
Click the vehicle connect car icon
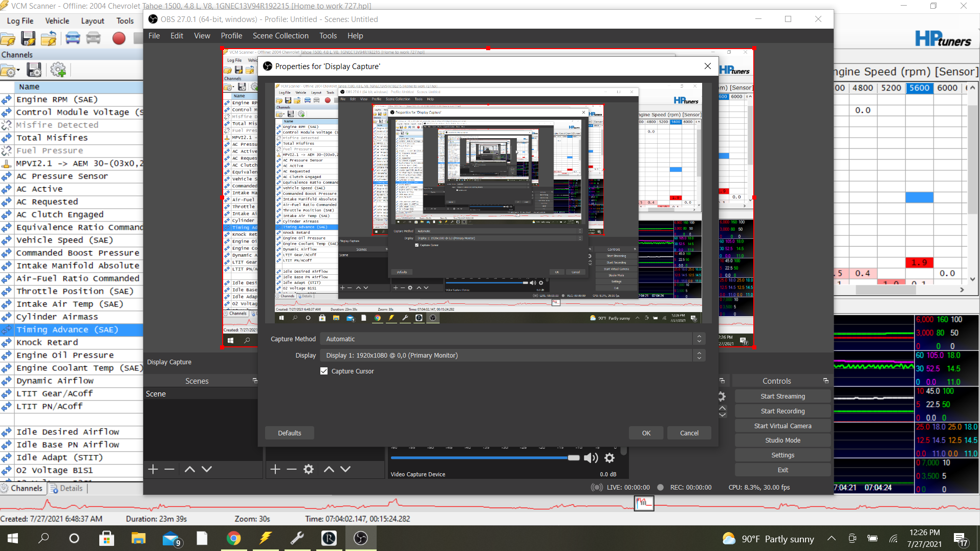(x=73, y=38)
